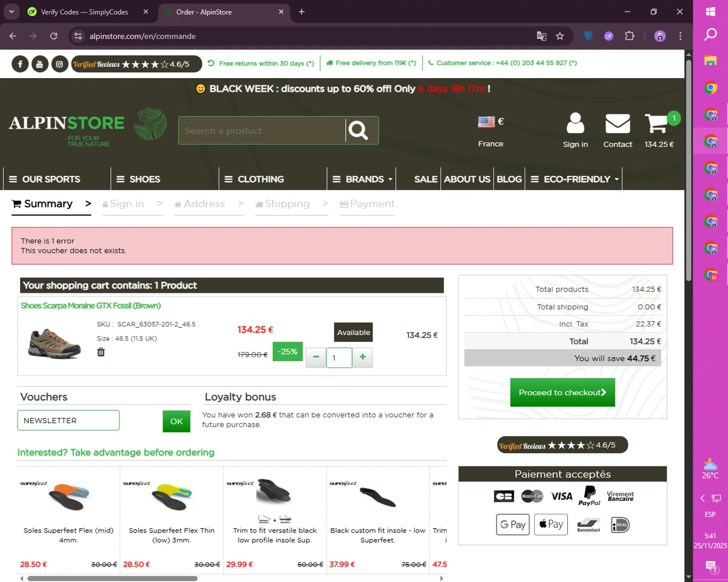Show hidden system tray icons chevron
Viewport: 728px width, 582px height.
702,498
